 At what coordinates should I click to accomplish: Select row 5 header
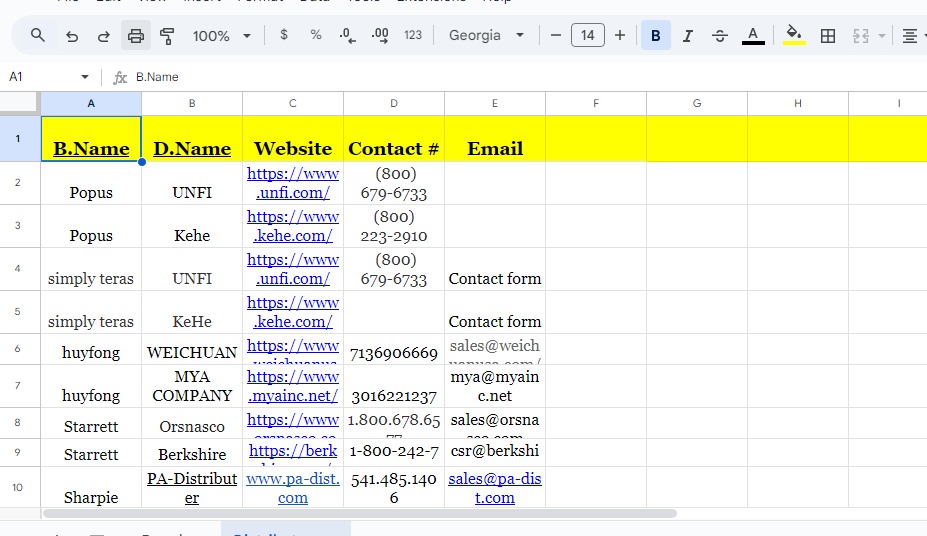coord(18,311)
